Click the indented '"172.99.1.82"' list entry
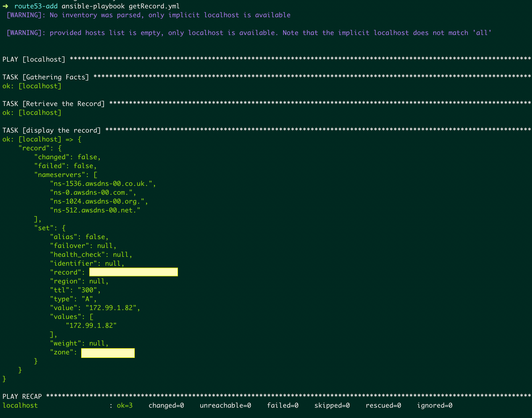 click(x=91, y=326)
